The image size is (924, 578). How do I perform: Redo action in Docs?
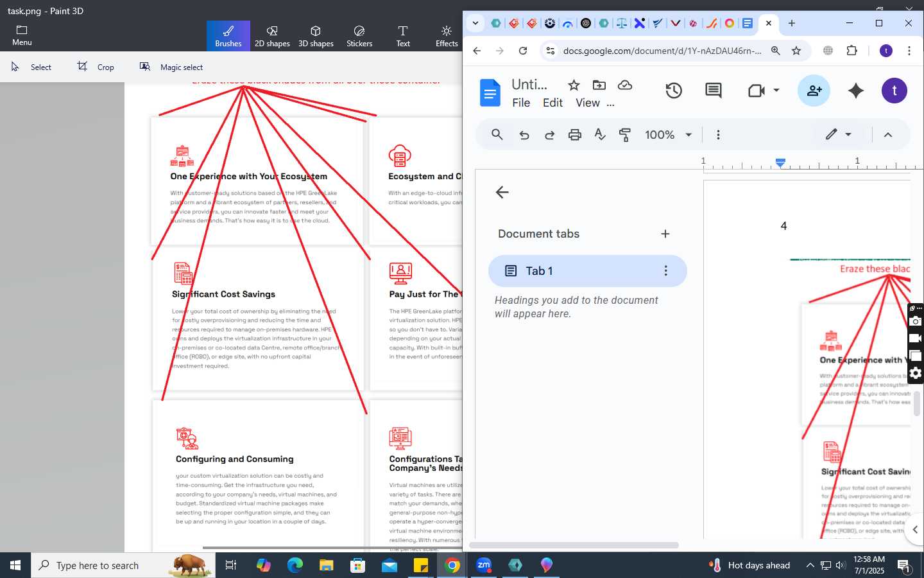click(550, 134)
